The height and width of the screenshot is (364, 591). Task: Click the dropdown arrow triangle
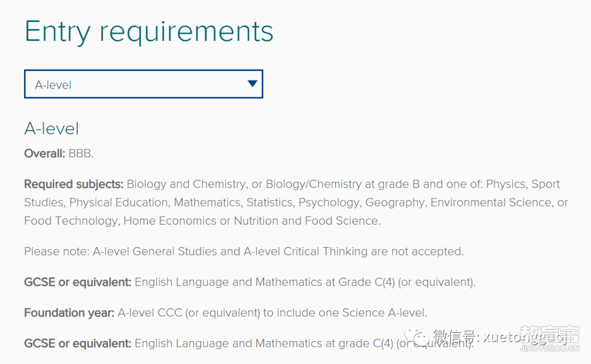[252, 83]
